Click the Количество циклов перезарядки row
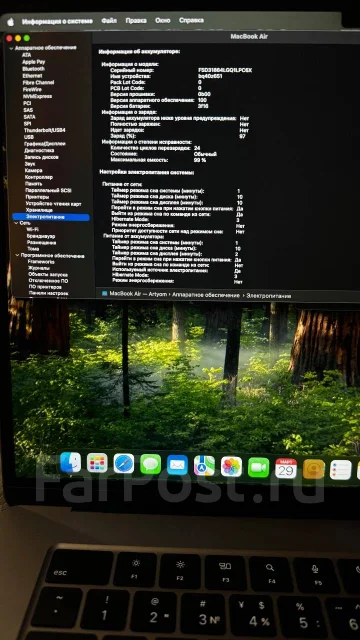Screen dimensions: 360x640 [155, 148]
